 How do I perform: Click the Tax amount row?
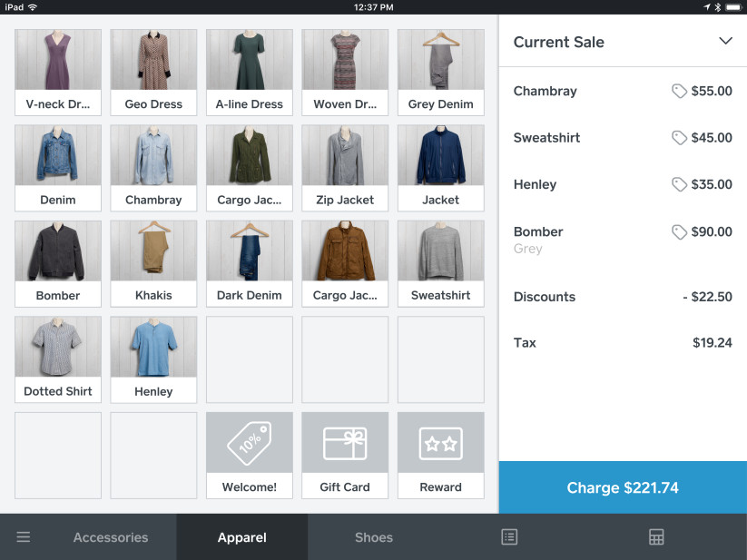[x=623, y=342]
